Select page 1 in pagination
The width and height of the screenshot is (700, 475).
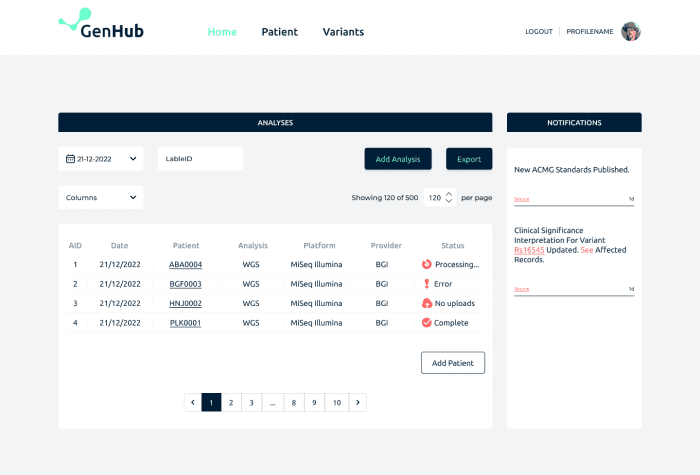[211, 403]
